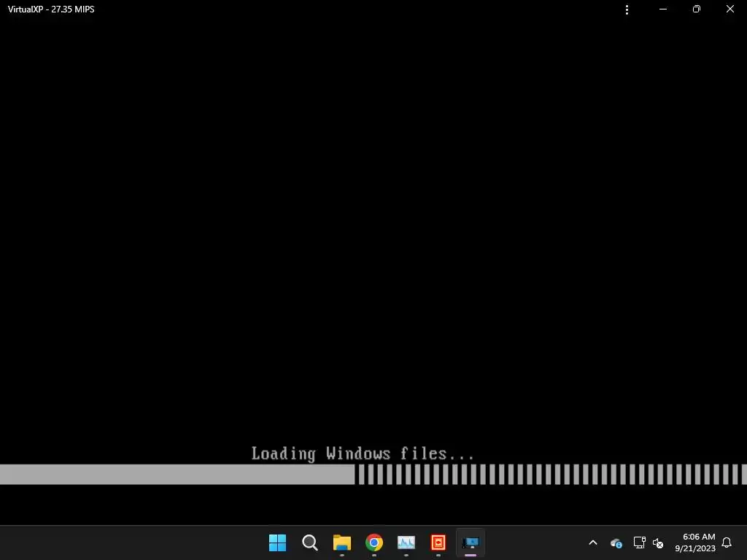Open the performance monitor taskbar app
747x560 pixels.
[406, 542]
